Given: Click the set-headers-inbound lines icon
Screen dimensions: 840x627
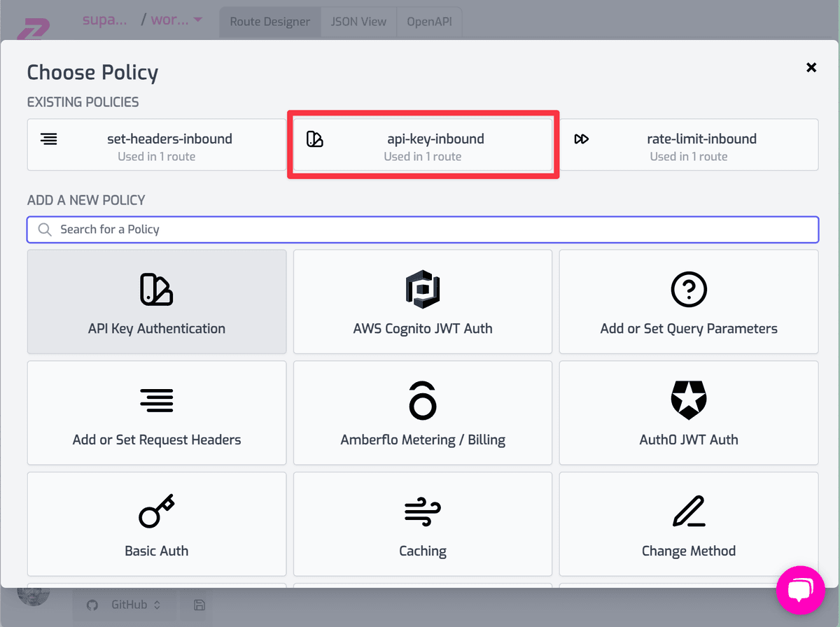Looking at the screenshot, I should [49, 139].
